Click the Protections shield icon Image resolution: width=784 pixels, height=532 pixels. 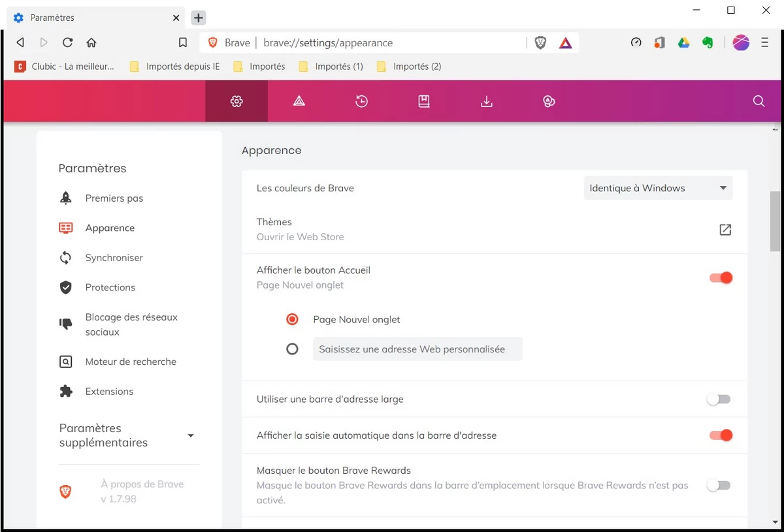(66, 287)
